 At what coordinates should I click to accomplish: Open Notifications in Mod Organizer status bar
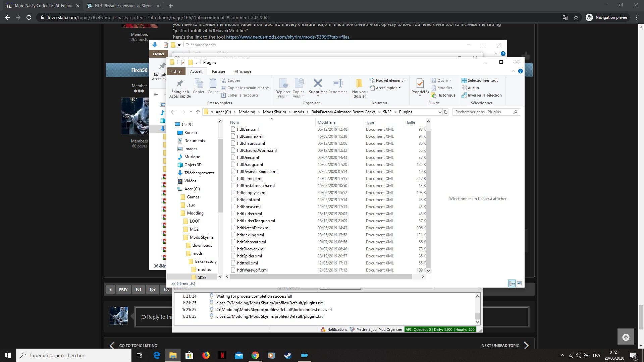click(x=334, y=329)
